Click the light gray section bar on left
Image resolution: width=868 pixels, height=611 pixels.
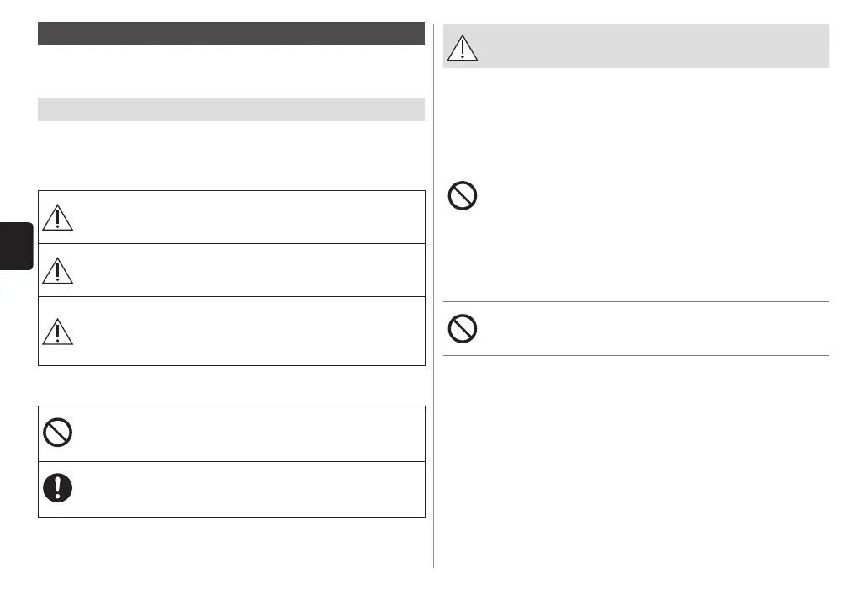point(231,109)
